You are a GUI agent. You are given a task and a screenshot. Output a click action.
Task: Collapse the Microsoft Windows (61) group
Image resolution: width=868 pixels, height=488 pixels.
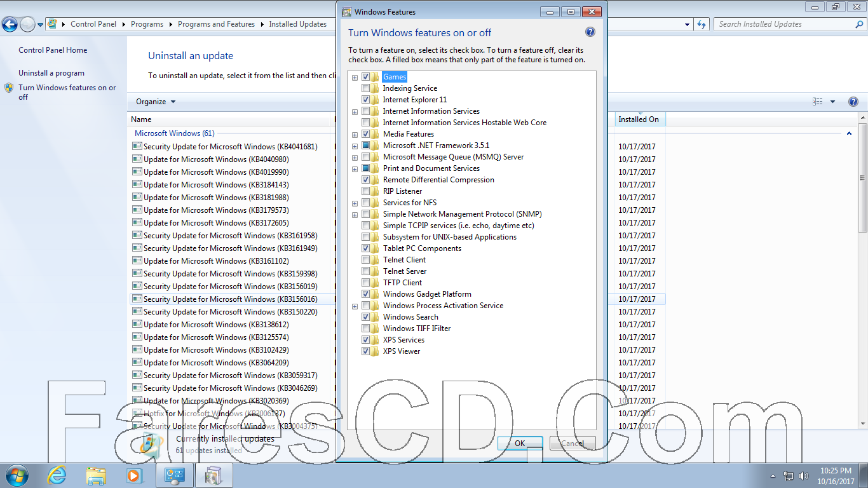(849, 133)
